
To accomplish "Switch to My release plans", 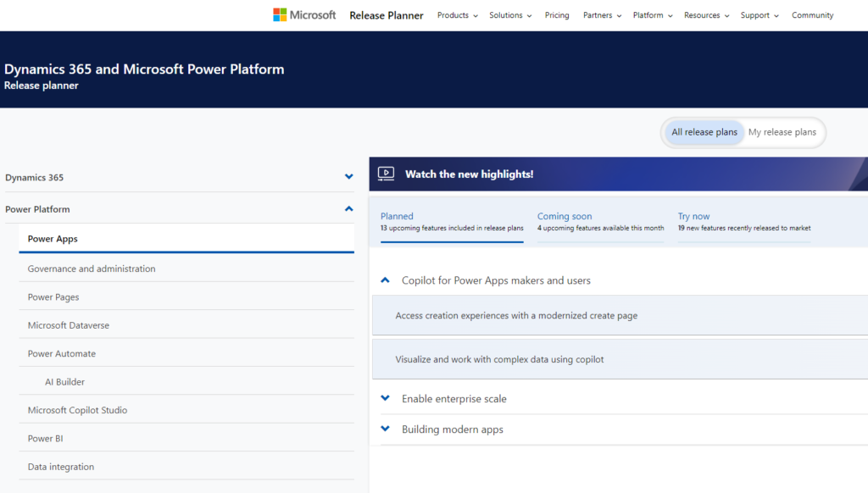I will pyautogui.click(x=782, y=132).
